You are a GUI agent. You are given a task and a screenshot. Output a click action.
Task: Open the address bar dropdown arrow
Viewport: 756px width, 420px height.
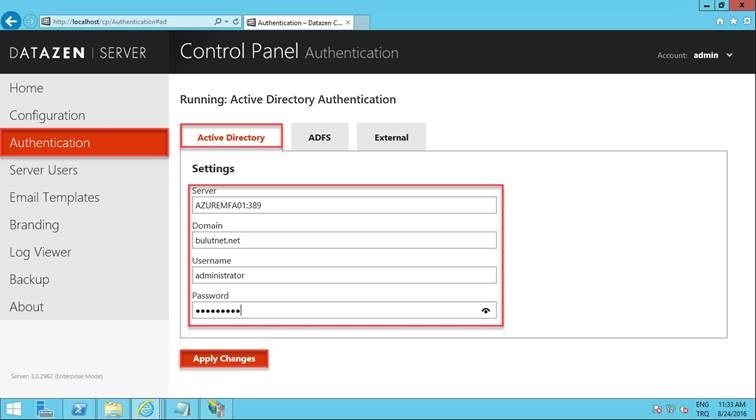pyautogui.click(x=226, y=22)
